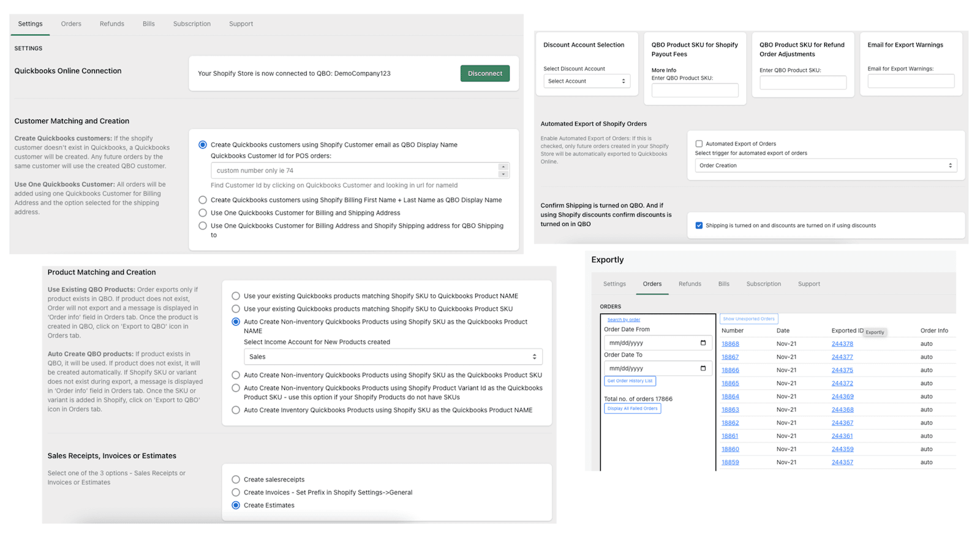The image size is (980, 551).
Task: Open the Select Discount Account dropdown
Action: (586, 81)
